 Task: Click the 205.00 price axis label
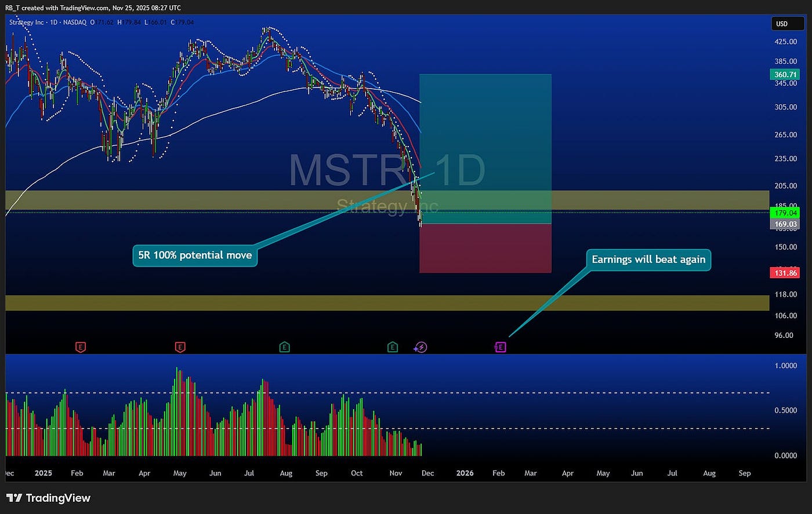(785, 186)
